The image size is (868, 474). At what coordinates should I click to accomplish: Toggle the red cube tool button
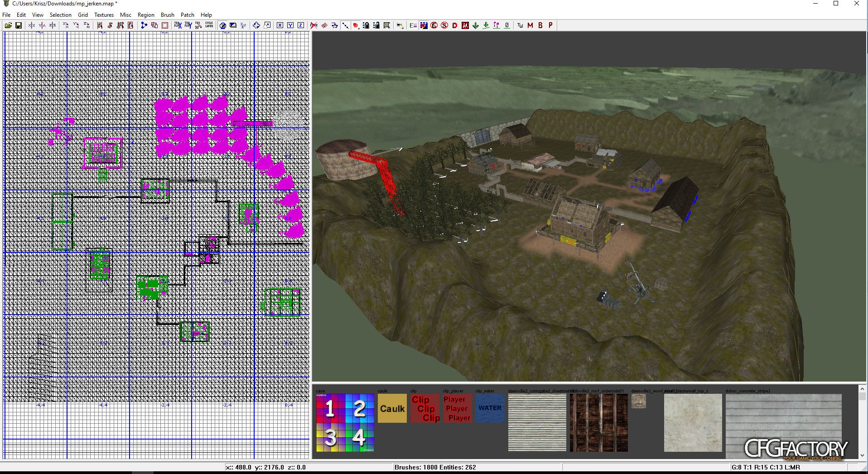coord(356,25)
